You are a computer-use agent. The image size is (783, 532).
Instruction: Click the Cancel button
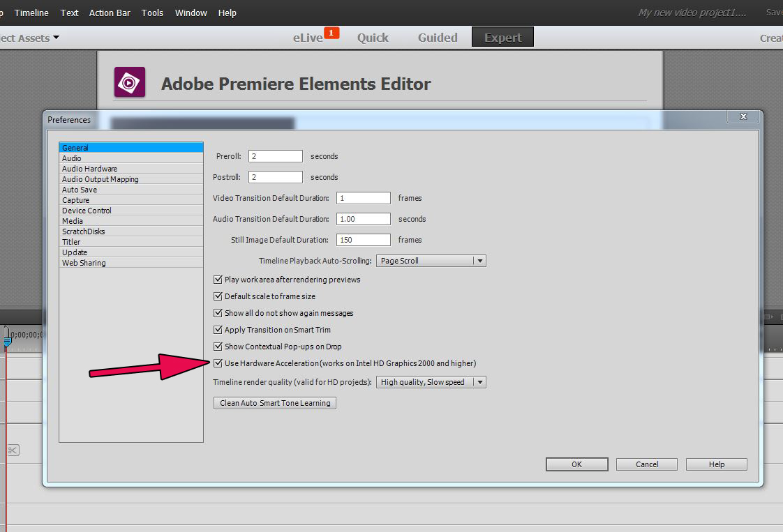point(647,464)
